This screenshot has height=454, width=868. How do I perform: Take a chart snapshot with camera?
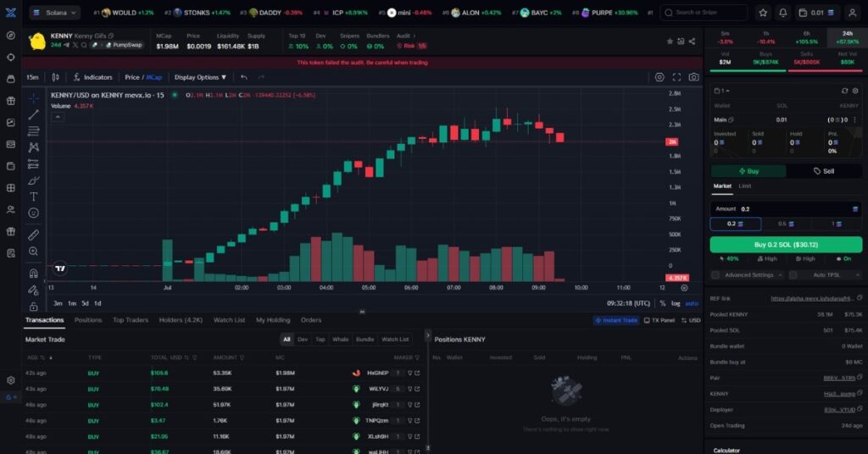point(693,77)
